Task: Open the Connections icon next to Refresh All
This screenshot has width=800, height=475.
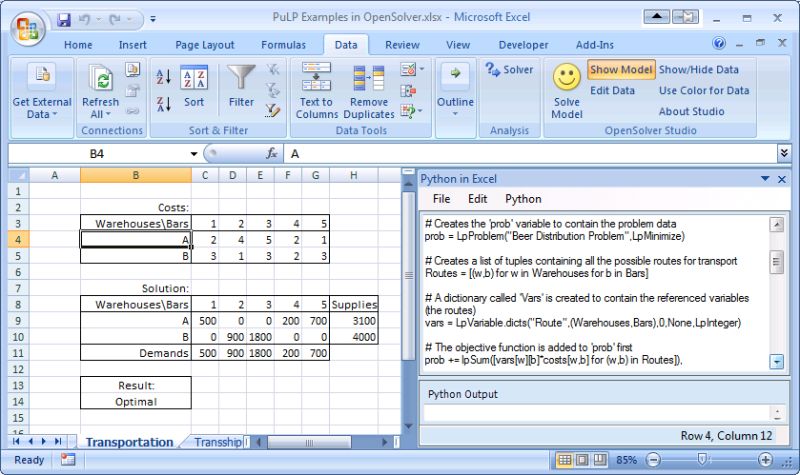Action: 133,69
